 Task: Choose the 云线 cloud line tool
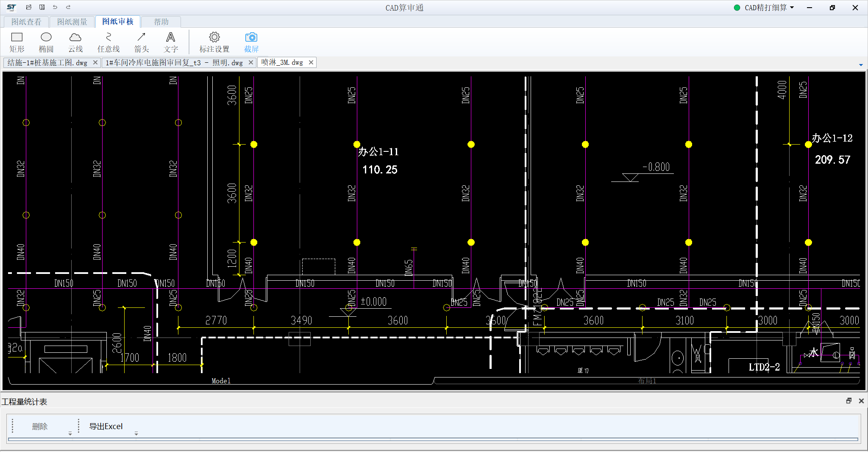(x=75, y=42)
